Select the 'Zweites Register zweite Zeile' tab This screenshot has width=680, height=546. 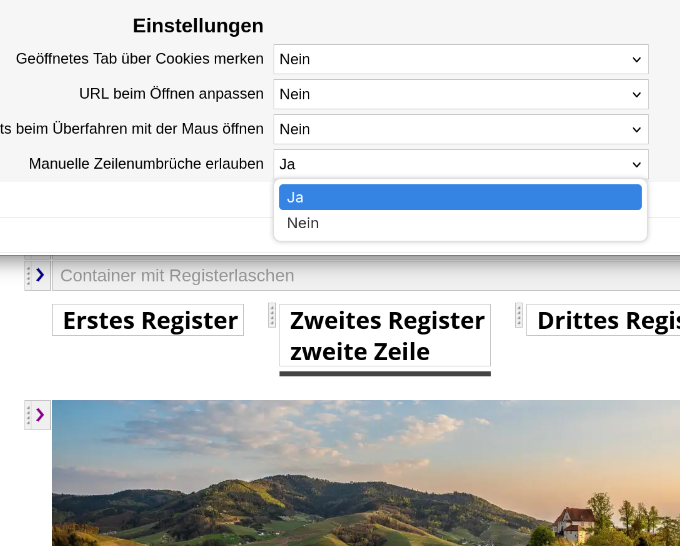385,336
